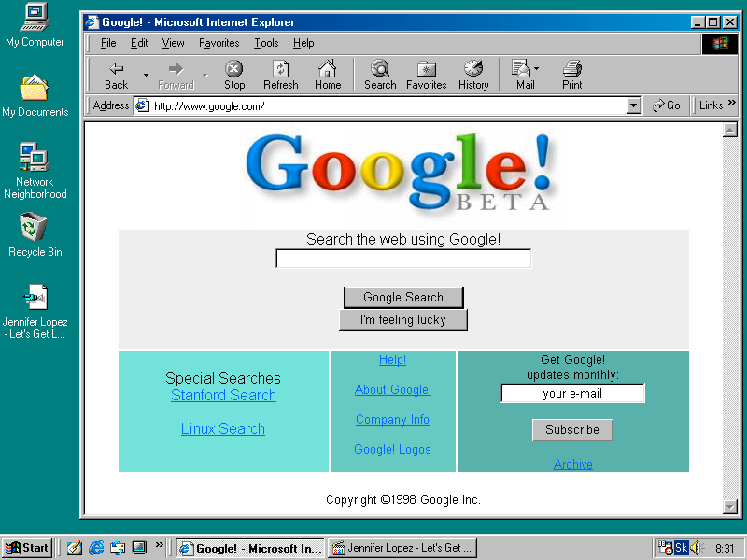The image size is (747, 560).
Task: Open the Mail button dropdown
Action: (x=536, y=70)
